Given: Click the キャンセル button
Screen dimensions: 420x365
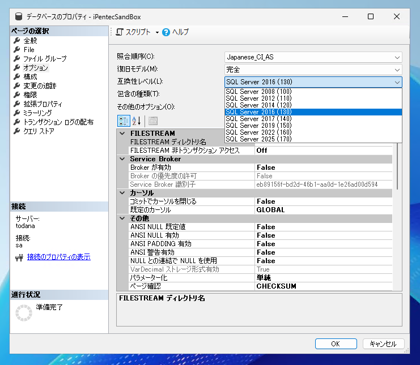Looking at the screenshot, I should pos(383,344).
